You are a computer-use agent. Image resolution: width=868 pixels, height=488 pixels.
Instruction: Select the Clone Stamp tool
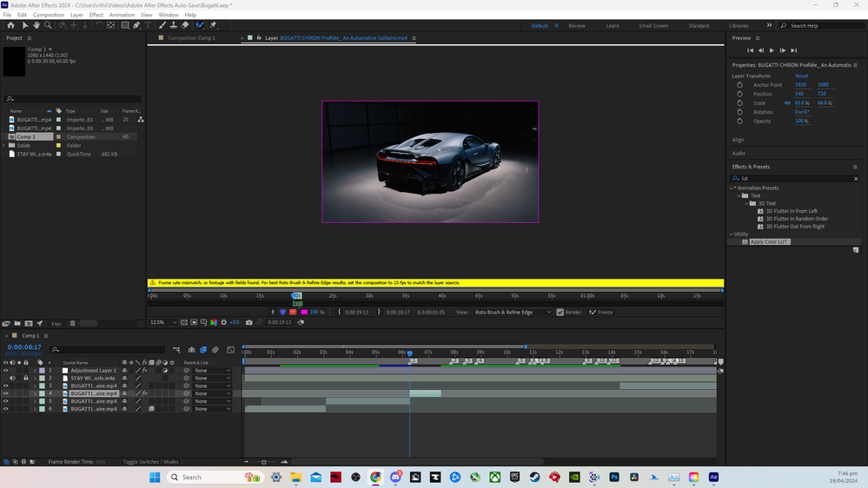point(174,25)
